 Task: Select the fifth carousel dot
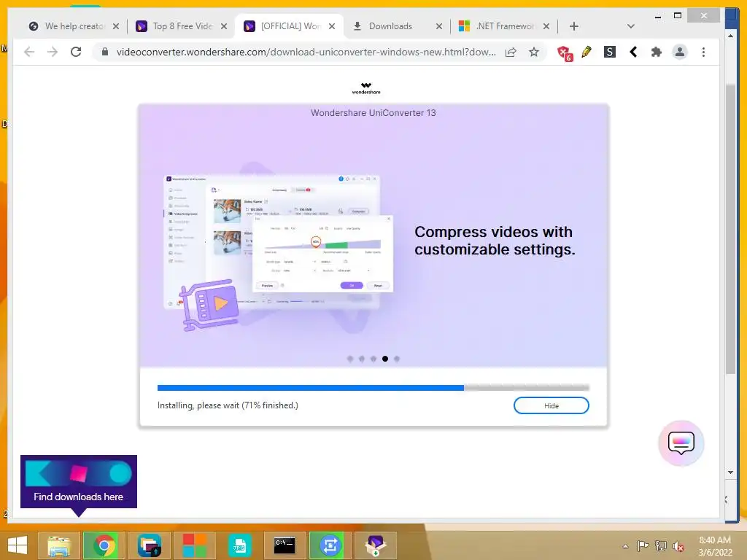coord(397,359)
